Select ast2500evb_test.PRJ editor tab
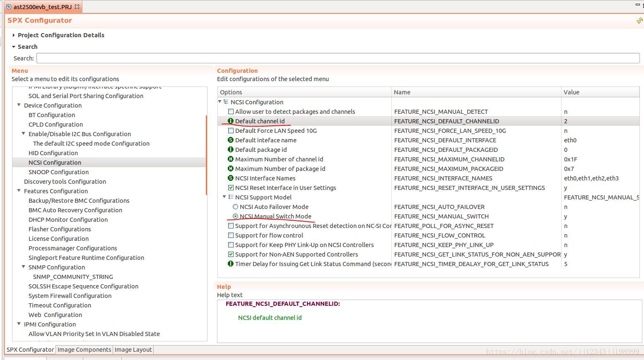 coord(42,7)
